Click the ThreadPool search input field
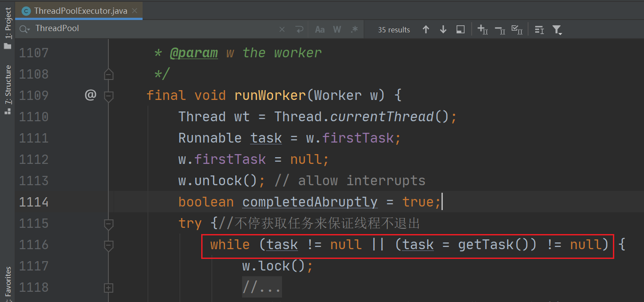 pyautogui.click(x=155, y=29)
